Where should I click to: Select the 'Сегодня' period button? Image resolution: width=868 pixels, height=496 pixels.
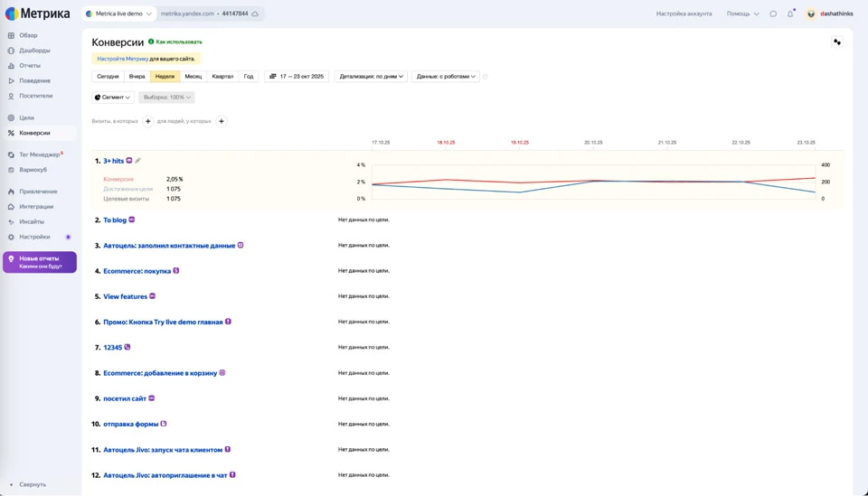point(108,77)
